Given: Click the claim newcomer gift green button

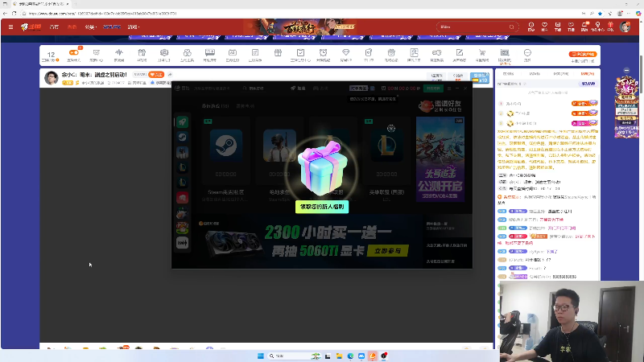Looking at the screenshot, I should click(322, 207).
